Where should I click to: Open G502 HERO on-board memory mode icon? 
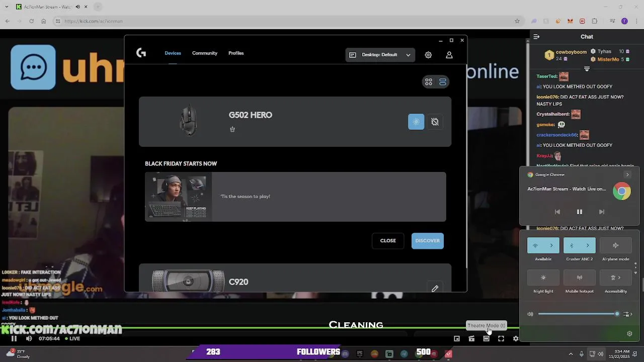435,122
